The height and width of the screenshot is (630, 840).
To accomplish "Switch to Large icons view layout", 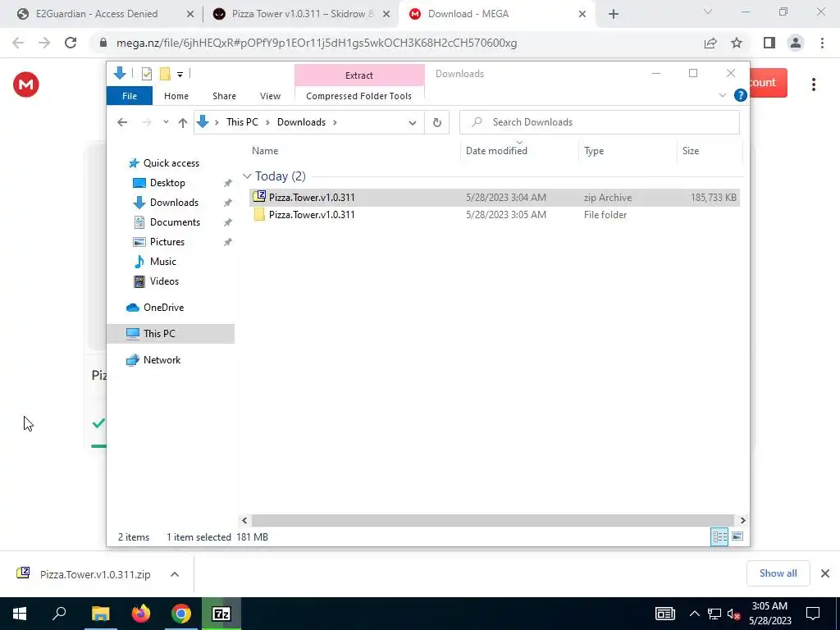I will pyautogui.click(x=737, y=536).
